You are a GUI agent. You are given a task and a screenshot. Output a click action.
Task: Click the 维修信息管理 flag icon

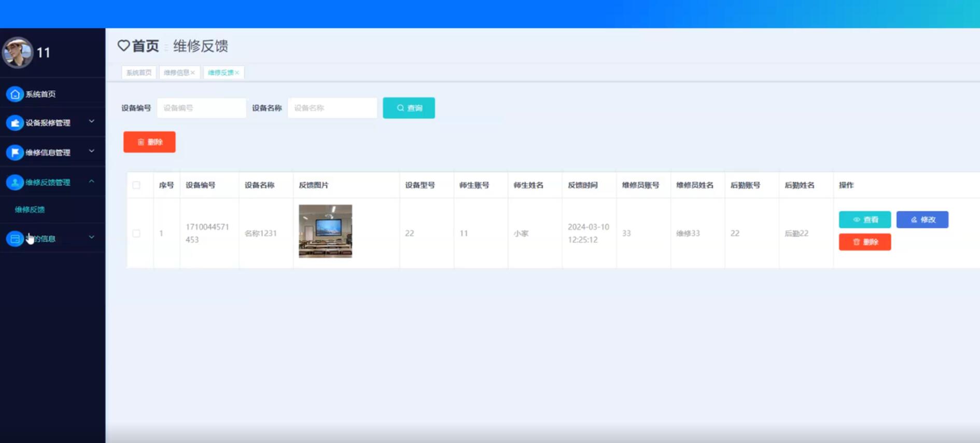tap(15, 153)
